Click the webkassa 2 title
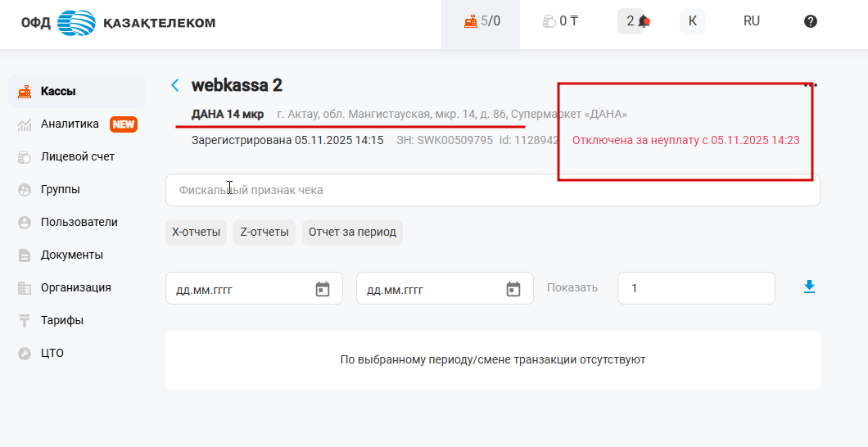The image size is (868, 447). [x=237, y=85]
